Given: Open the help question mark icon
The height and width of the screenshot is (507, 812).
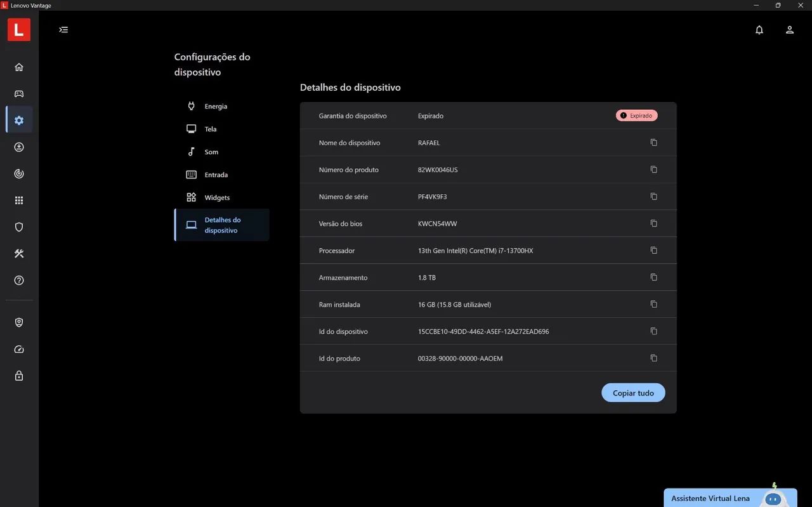Looking at the screenshot, I should pyautogui.click(x=19, y=280).
